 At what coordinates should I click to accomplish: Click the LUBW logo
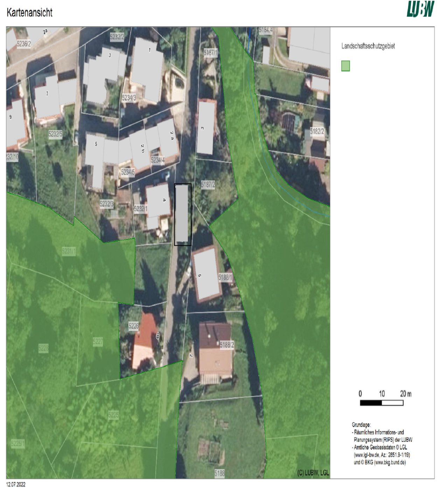[x=420, y=9]
